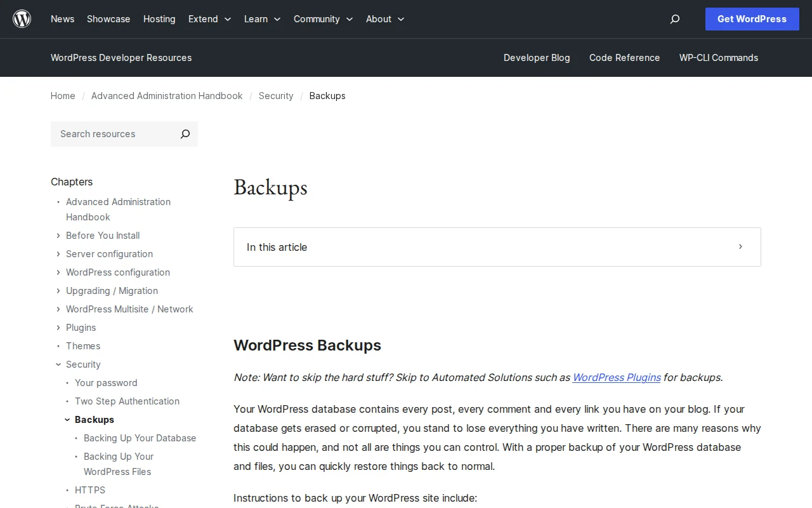This screenshot has height=508, width=812.
Task: Click the magnifier icon in Search resources
Action: 185,134
